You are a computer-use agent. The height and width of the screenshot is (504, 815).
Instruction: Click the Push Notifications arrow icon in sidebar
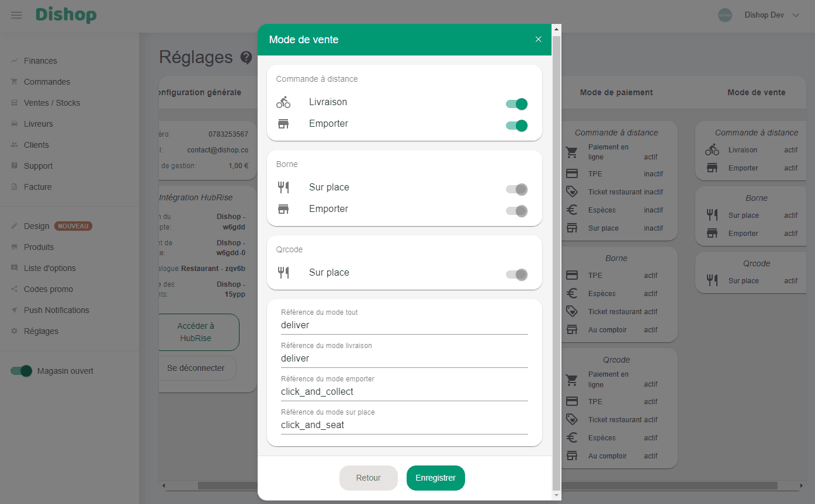coord(14,310)
